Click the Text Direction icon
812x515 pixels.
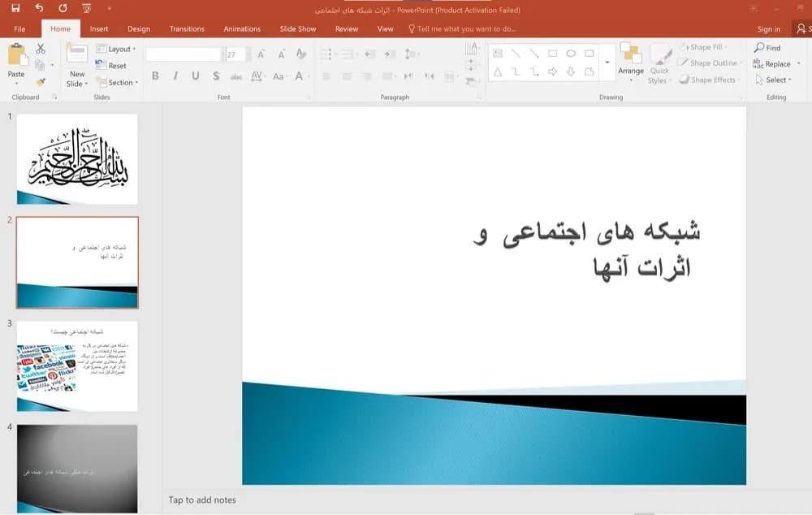pyautogui.click(x=471, y=49)
